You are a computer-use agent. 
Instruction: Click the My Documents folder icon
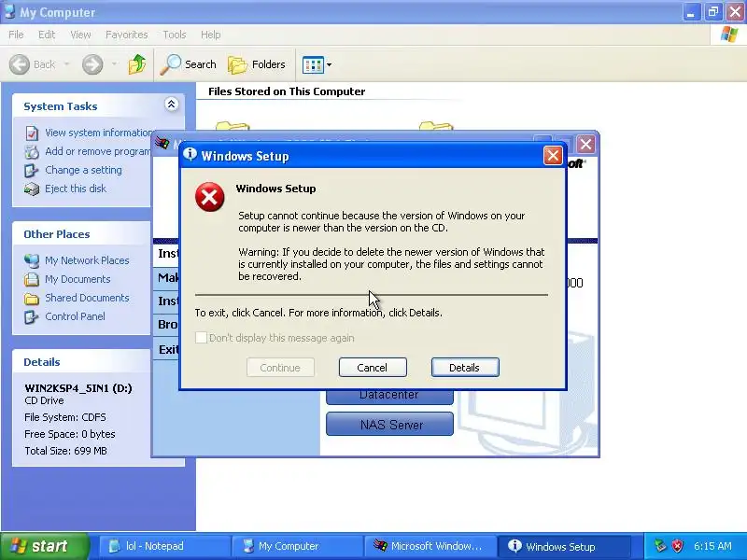click(x=32, y=279)
